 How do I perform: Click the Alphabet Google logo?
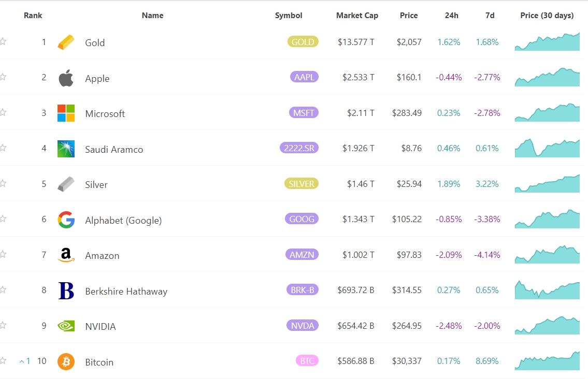tap(66, 220)
